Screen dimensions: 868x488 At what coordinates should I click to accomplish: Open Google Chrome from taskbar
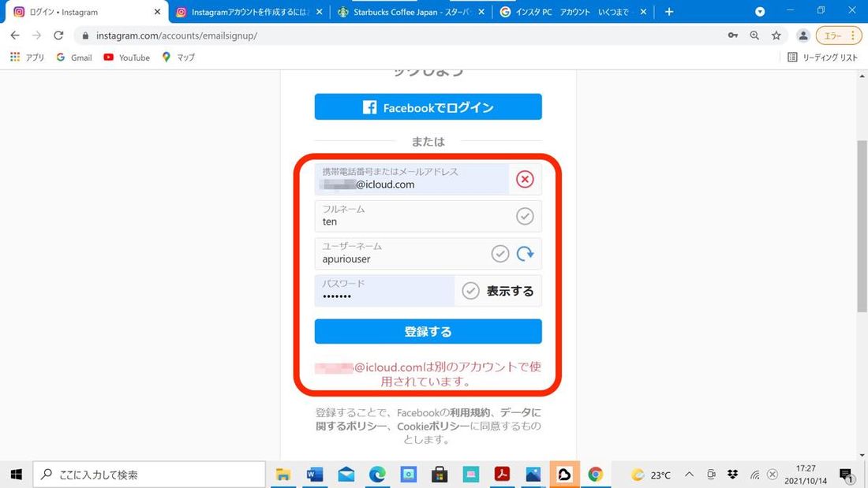(596, 474)
